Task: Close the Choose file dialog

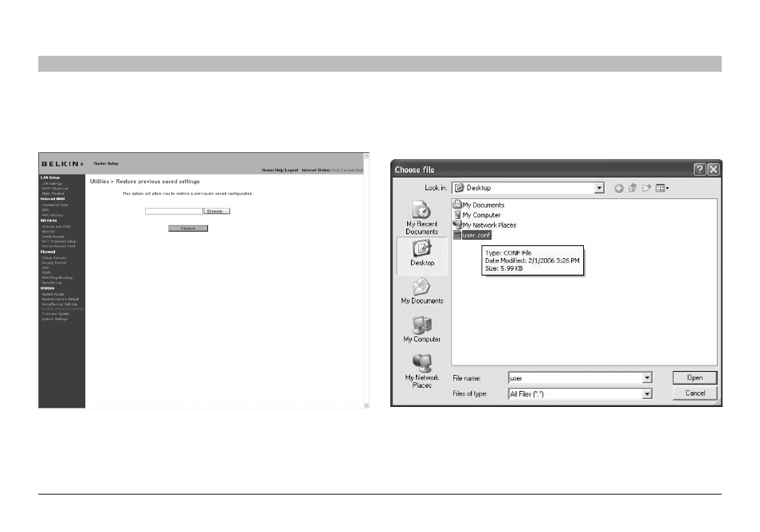Action: coord(713,169)
